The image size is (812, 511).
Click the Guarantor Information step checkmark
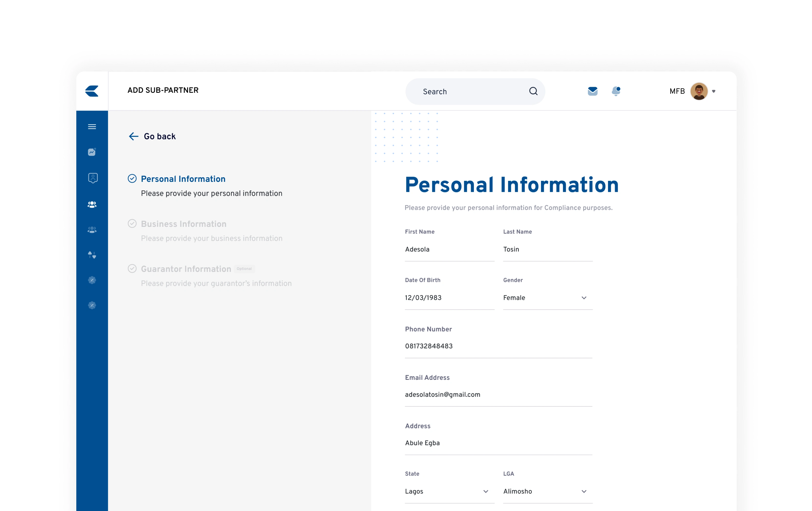click(132, 268)
